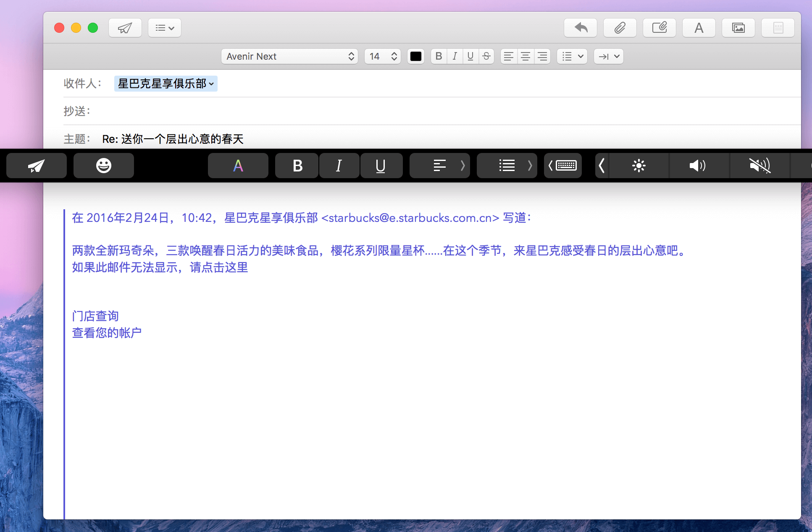This screenshot has height=532, width=812.
Task: Minimize the compose window yellow button
Action: point(76,28)
